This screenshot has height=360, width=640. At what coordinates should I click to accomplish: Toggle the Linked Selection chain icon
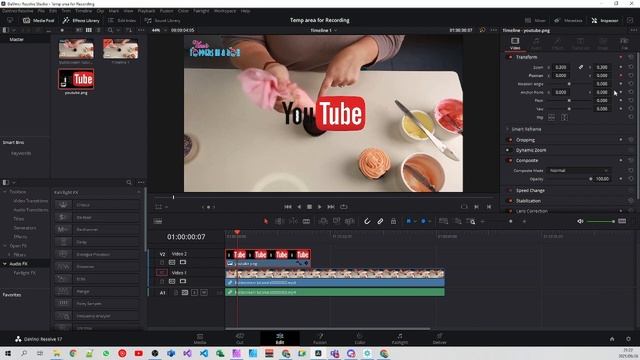[380, 221]
